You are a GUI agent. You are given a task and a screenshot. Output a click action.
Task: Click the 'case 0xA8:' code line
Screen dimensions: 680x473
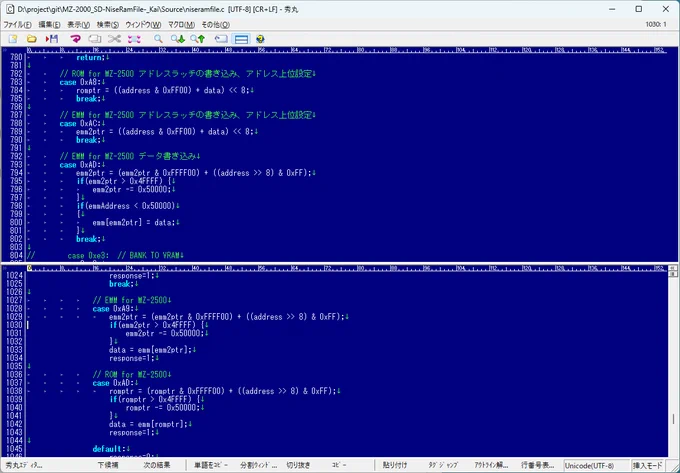tap(80, 82)
